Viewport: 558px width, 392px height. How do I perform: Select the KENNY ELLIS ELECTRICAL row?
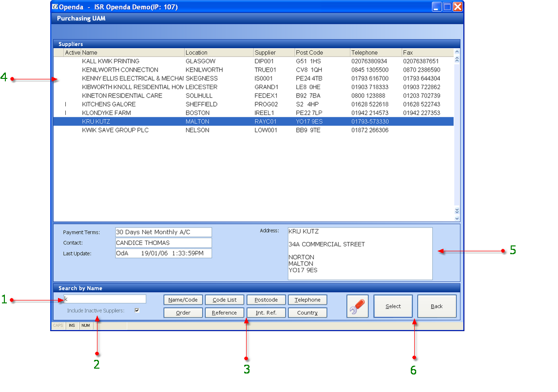click(x=253, y=78)
